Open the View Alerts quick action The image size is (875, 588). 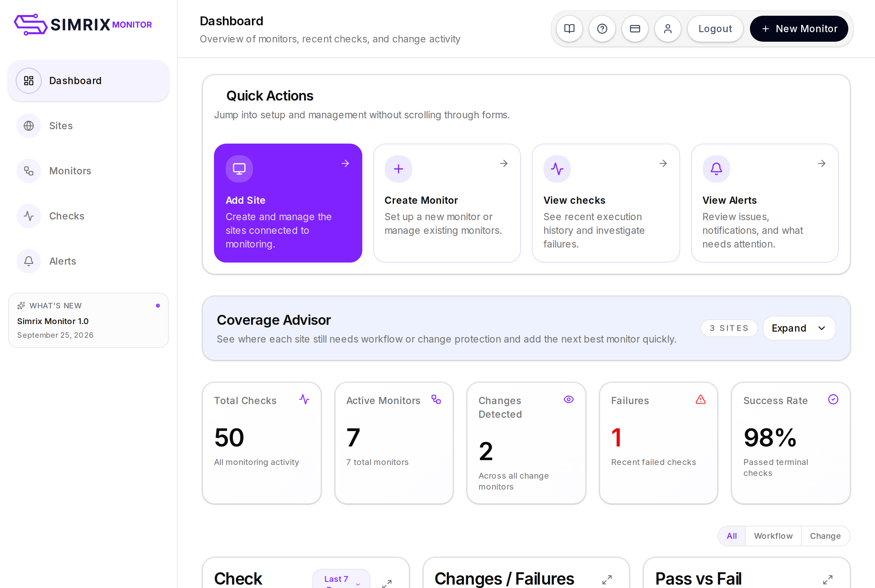[x=765, y=203]
